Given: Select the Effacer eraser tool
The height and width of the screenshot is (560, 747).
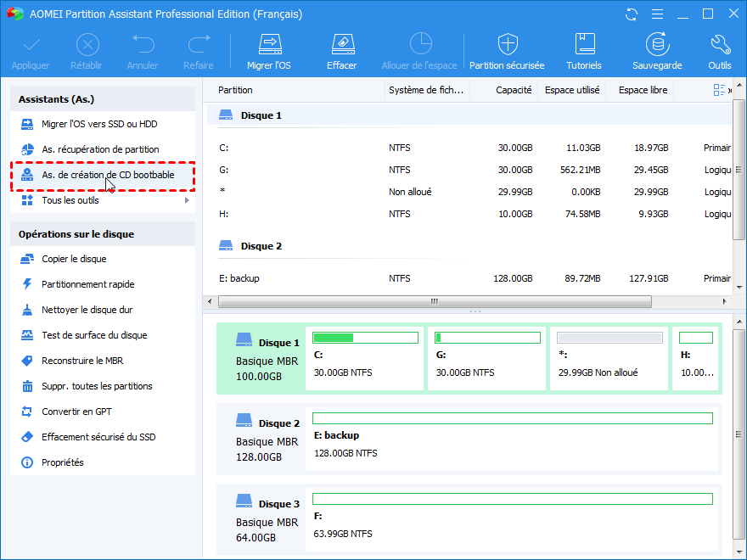Looking at the screenshot, I should [341, 45].
